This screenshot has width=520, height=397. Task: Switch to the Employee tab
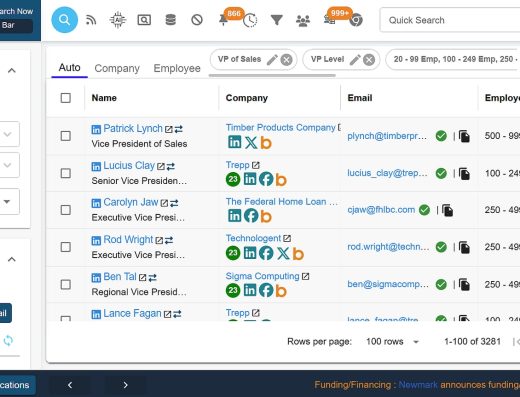177,68
